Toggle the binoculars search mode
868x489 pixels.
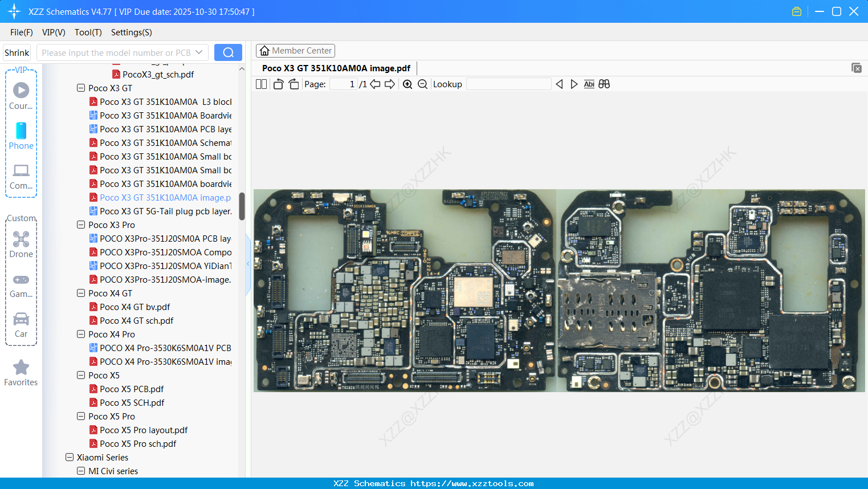coord(604,84)
